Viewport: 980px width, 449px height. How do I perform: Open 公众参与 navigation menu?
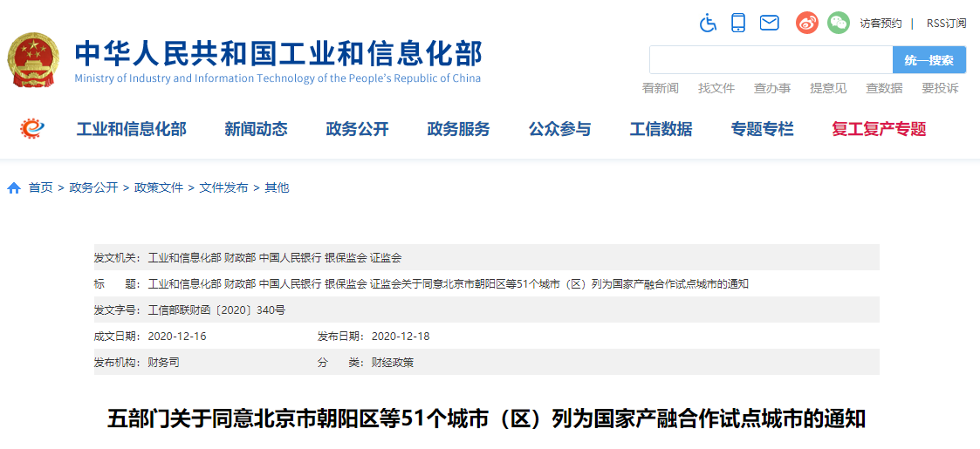point(560,129)
